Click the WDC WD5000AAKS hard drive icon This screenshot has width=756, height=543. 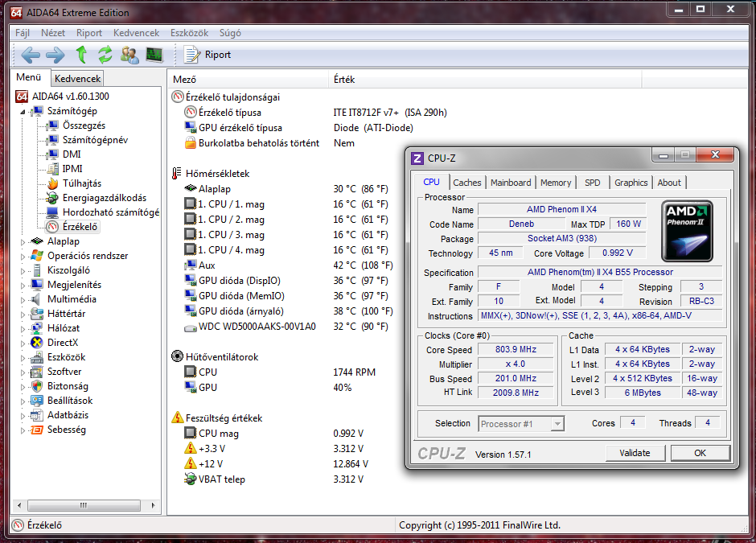(x=191, y=327)
